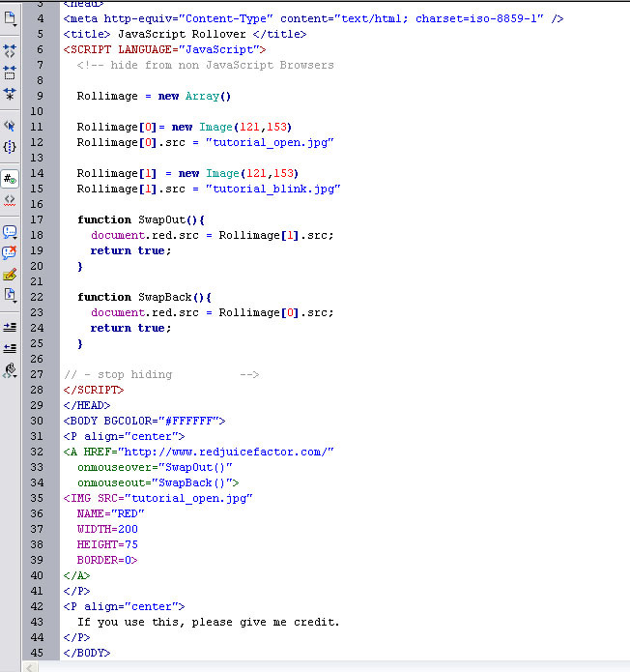Open the Recent Snippets dropdown
Screen dimensions: 630x672
(10, 295)
